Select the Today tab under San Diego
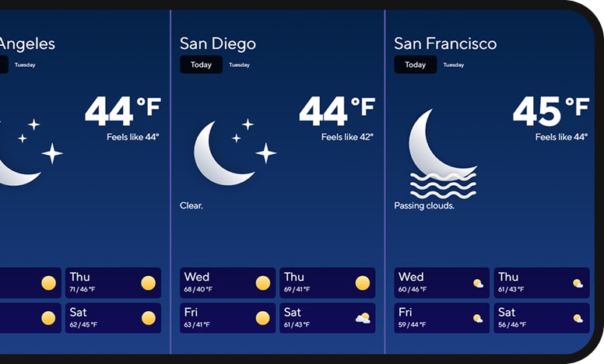This screenshot has height=364, width=604. click(201, 65)
